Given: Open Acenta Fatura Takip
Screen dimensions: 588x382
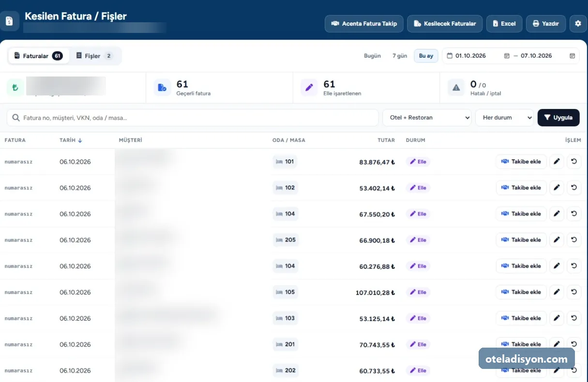Looking at the screenshot, I should [364, 24].
